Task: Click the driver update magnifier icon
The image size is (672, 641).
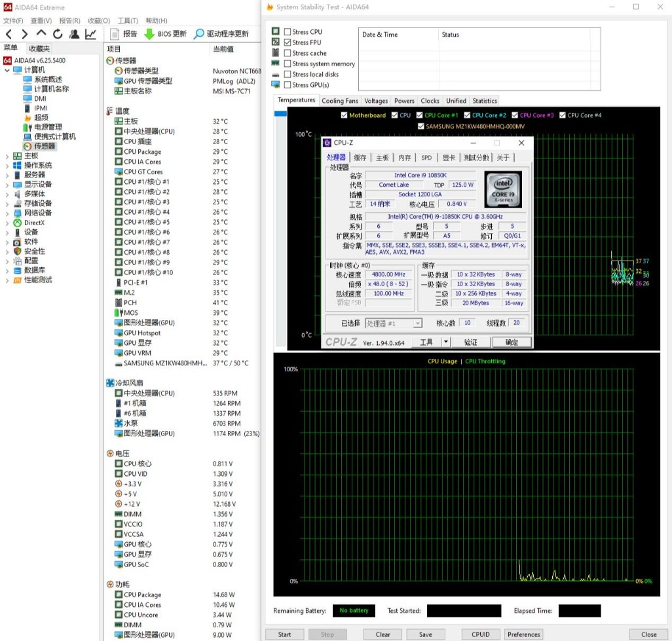Action: pyautogui.click(x=199, y=34)
